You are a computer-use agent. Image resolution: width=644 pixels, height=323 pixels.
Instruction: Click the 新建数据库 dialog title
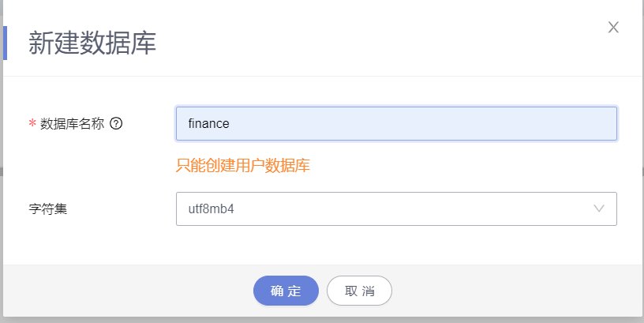coord(92,43)
